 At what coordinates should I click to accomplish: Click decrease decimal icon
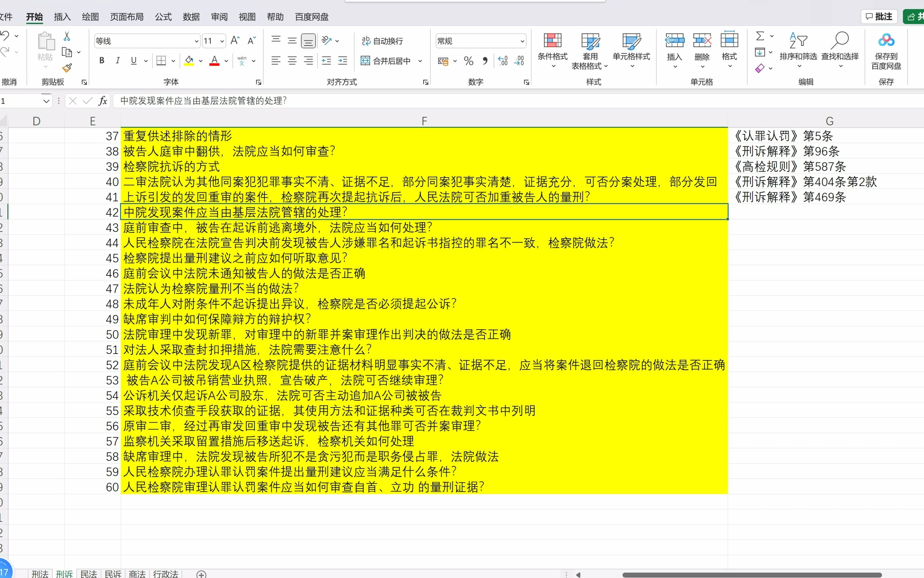tap(519, 61)
